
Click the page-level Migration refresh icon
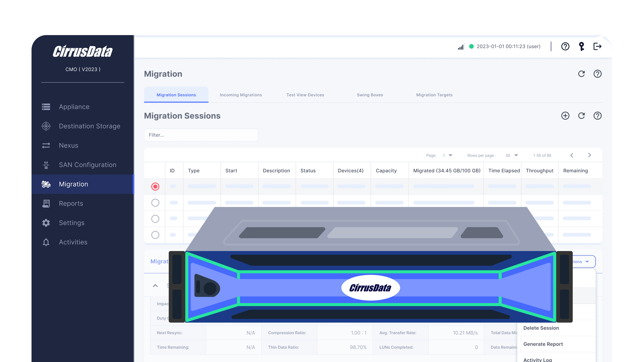581,74
